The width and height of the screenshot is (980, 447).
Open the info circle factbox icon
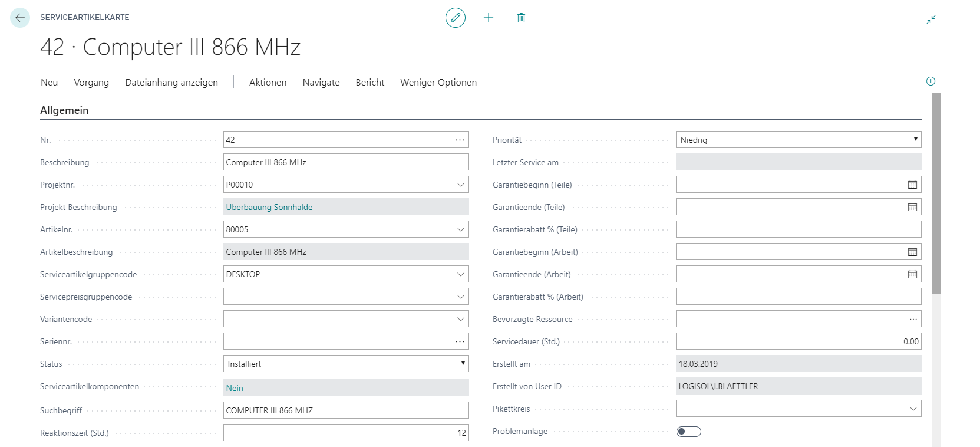[x=930, y=81]
